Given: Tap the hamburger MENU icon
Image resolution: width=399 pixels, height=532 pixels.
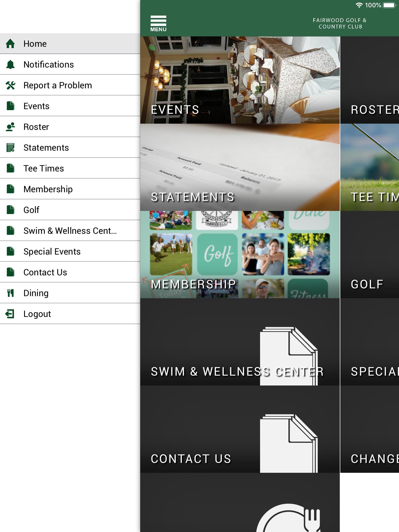Looking at the screenshot, I should [x=158, y=23].
